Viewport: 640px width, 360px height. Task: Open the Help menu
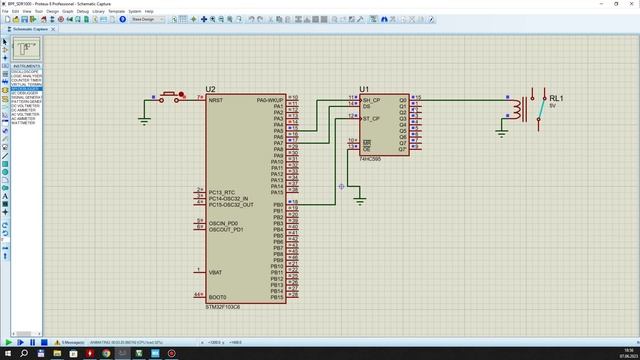click(149, 11)
